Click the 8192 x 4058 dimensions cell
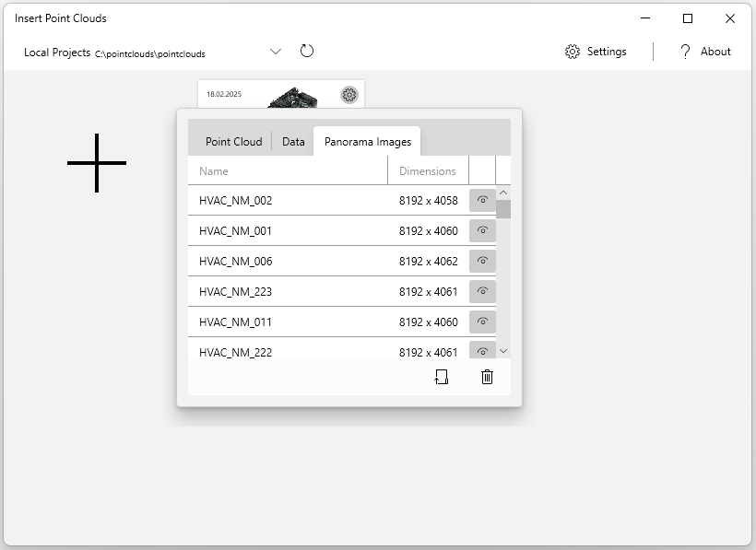Image resolution: width=756 pixels, height=550 pixels. (428, 200)
